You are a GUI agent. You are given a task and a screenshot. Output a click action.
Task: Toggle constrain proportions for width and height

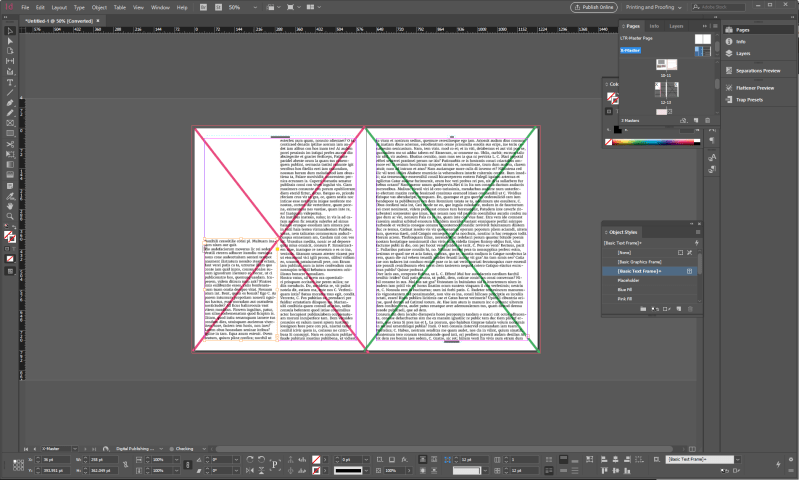[x=125, y=465]
